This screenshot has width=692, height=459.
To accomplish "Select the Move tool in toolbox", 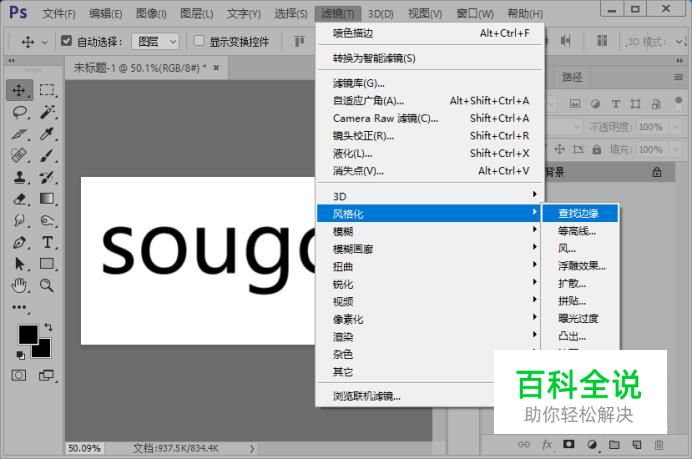I will (x=19, y=90).
